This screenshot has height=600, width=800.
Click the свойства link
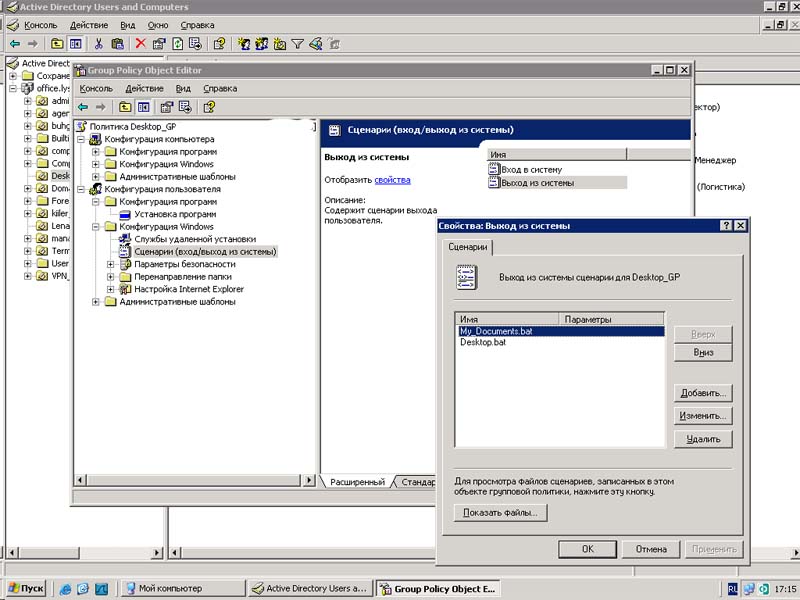coord(392,180)
